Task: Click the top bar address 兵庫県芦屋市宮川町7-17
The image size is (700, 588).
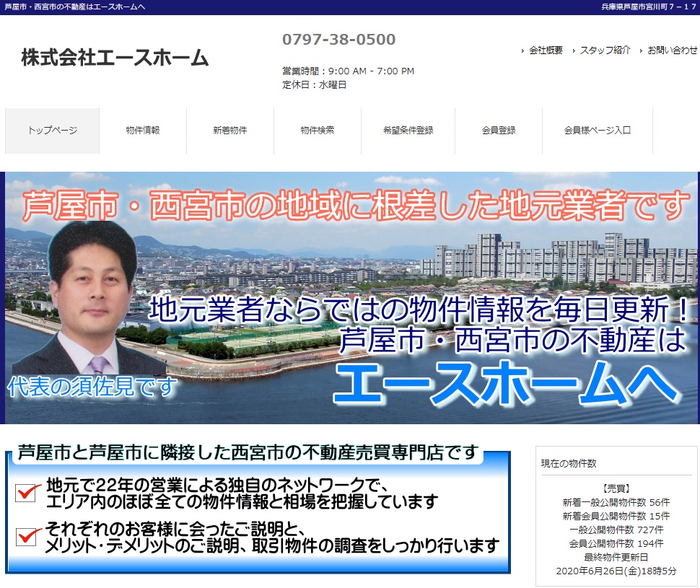Action: [x=649, y=7]
